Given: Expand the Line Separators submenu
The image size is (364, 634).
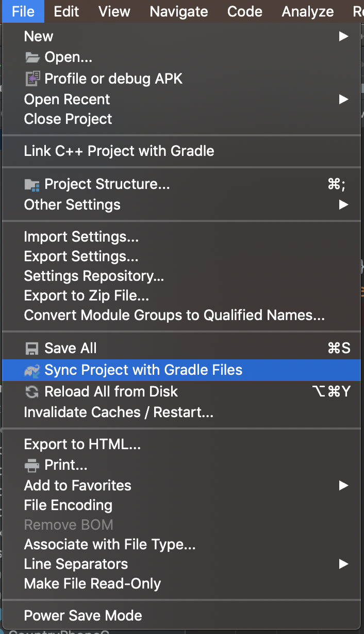Looking at the screenshot, I should click(76, 564).
